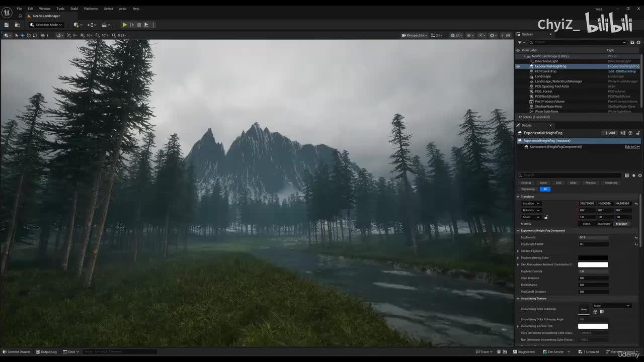Open the viewport Show (eye) menu
The width and height of the screenshot is (644, 362).
(x=470, y=35)
